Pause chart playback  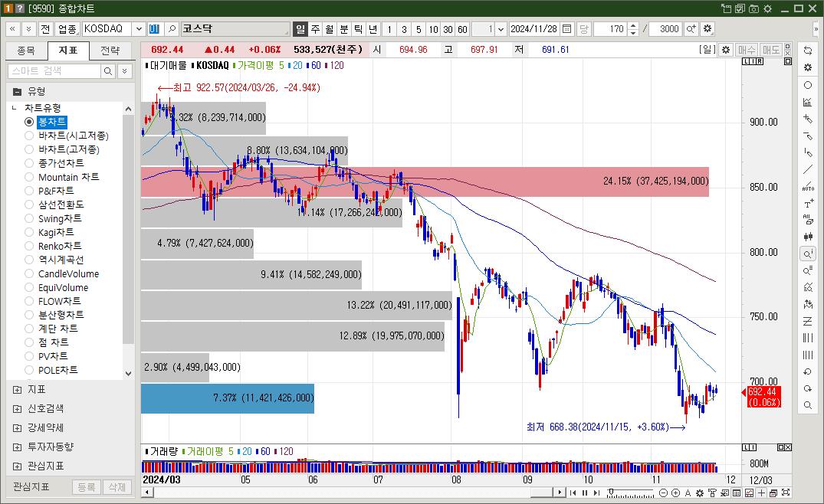[x=584, y=493]
